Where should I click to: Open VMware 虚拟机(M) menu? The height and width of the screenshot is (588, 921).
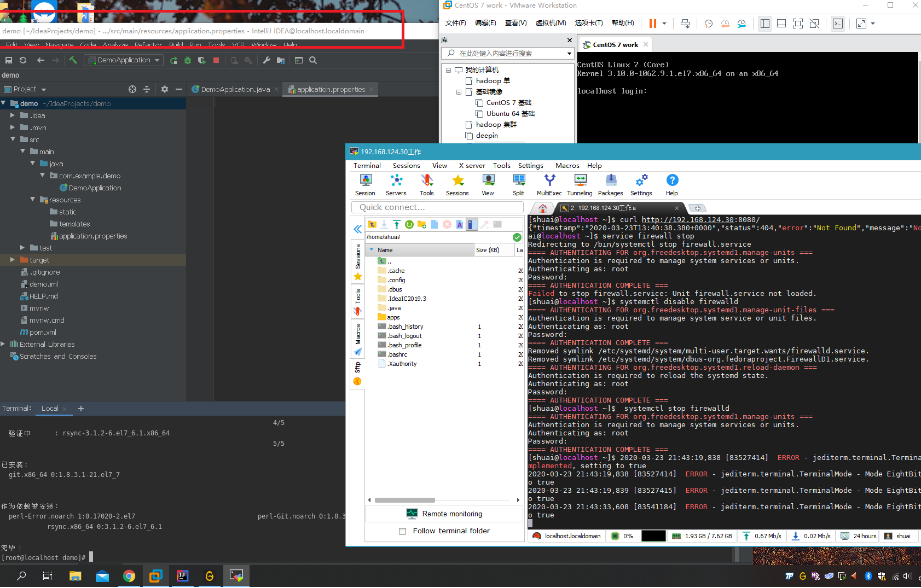[x=551, y=23]
